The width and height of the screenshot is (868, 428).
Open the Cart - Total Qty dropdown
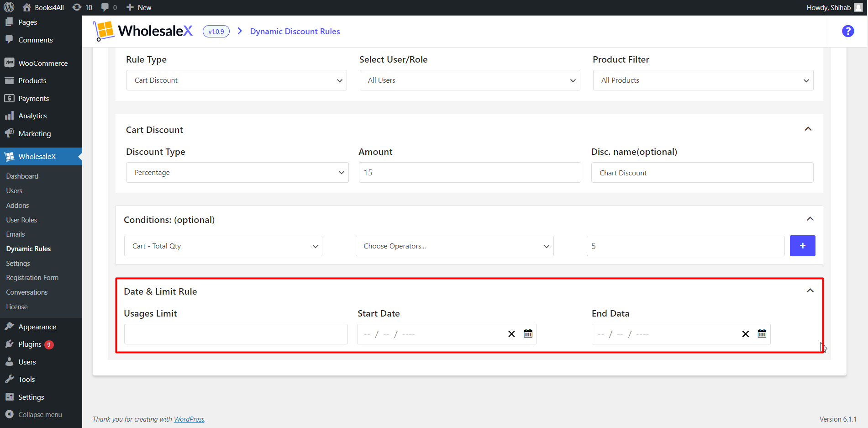(223, 246)
